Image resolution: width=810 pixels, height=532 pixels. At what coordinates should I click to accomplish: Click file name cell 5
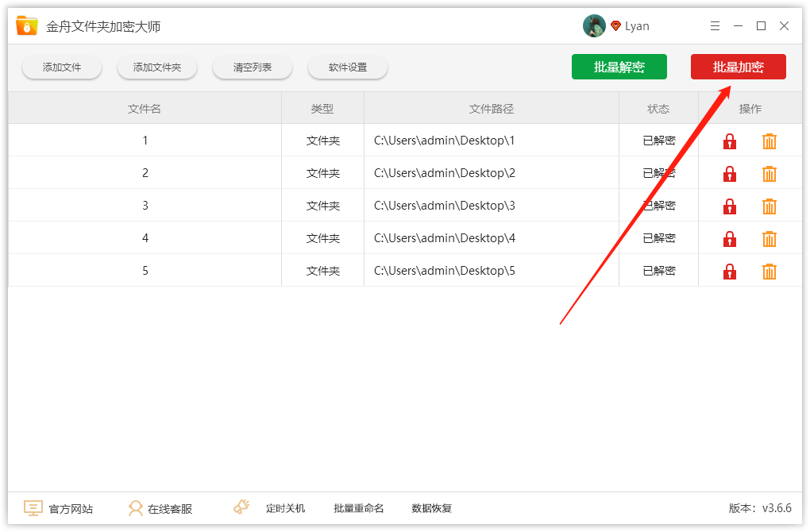click(x=145, y=271)
